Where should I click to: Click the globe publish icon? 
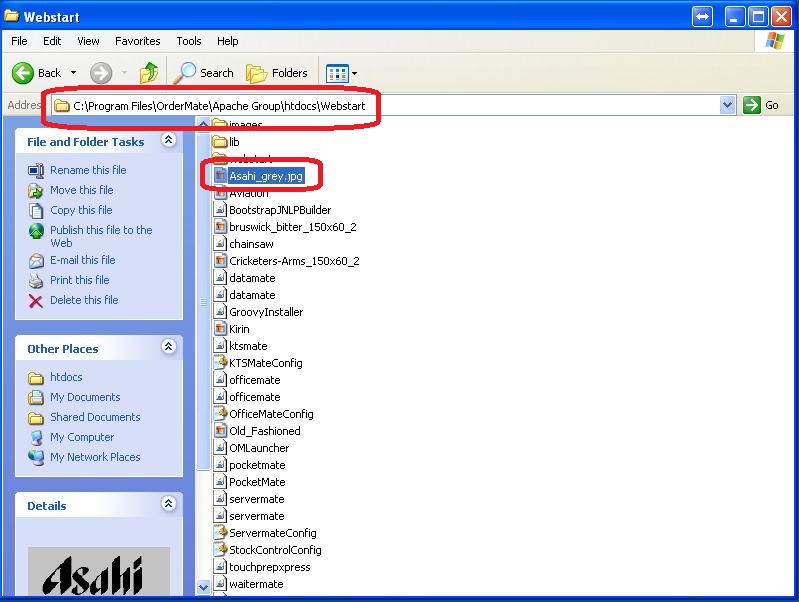(36, 231)
